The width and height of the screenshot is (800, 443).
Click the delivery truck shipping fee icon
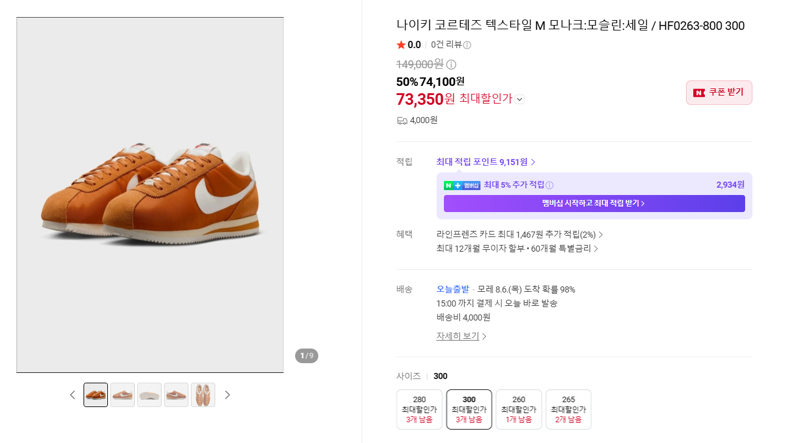(402, 120)
